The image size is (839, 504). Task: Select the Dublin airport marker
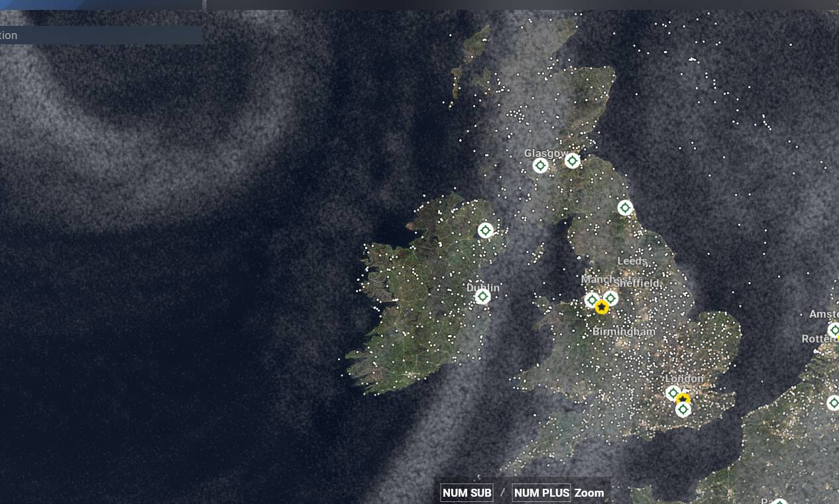(x=483, y=296)
